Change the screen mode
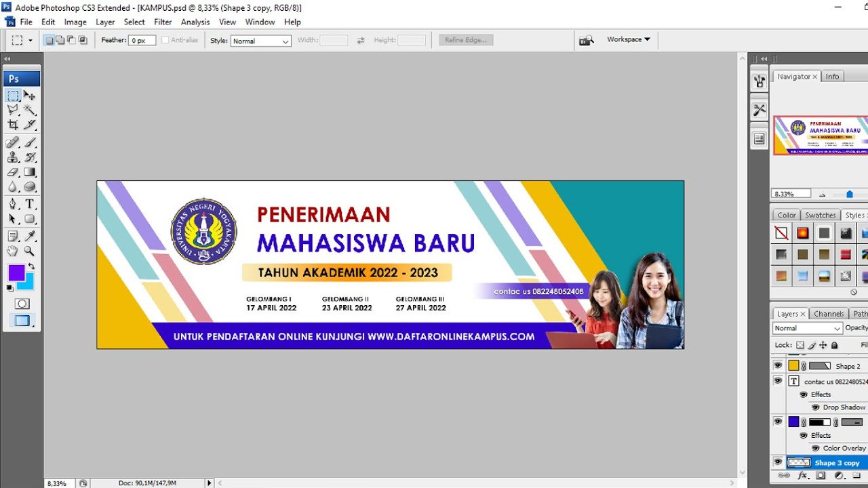 (22, 321)
